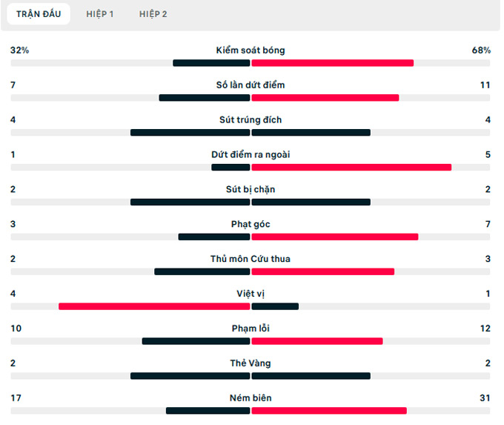The image size is (504, 425).
Task: Click the Kiểm soát bóng stat label
Action: point(251,50)
